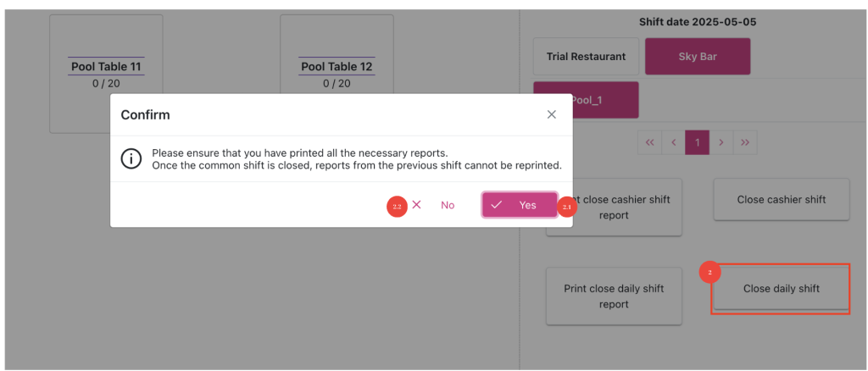
Task: Click the Close cashier shift button
Action: tap(781, 200)
